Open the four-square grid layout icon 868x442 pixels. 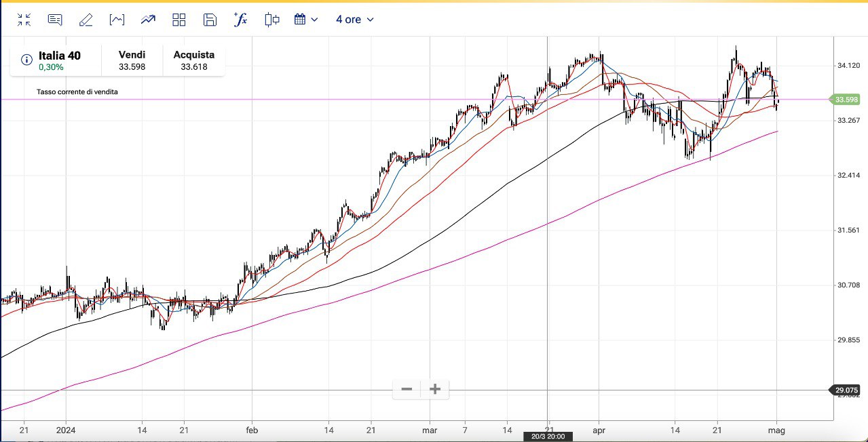pyautogui.click(x=179, y=20)
